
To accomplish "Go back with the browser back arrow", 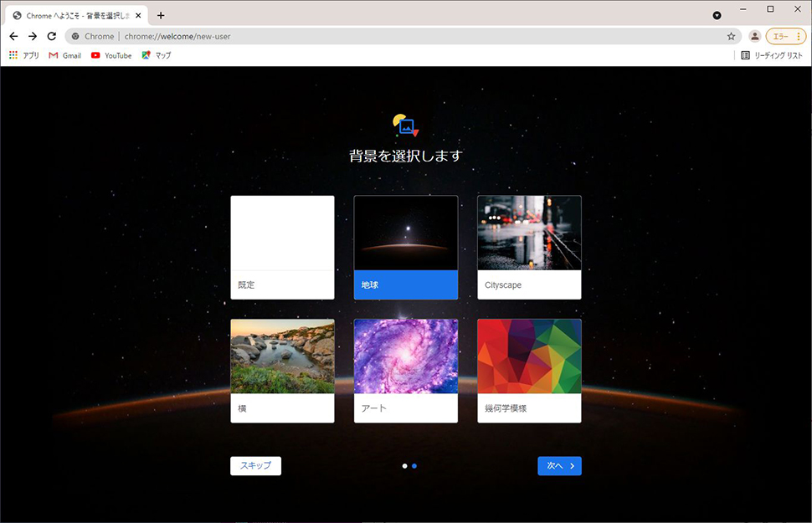I will click(13, 36).
